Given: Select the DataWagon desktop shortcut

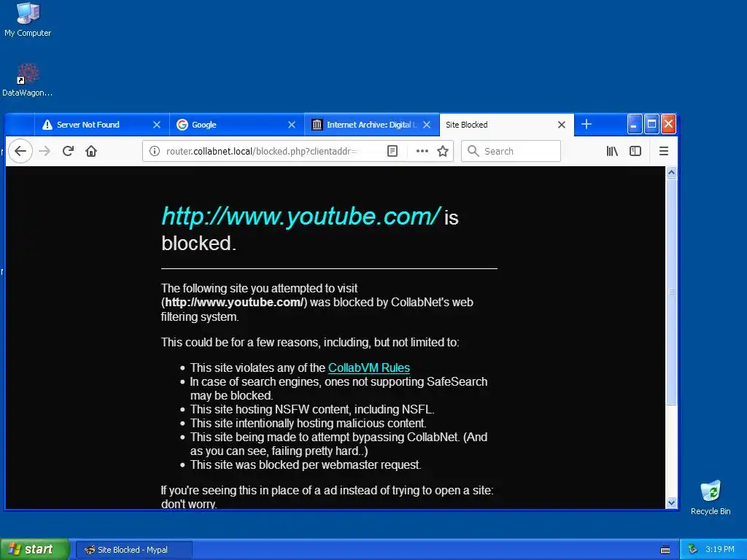Looking at the screenshot, I should (28, 80).
